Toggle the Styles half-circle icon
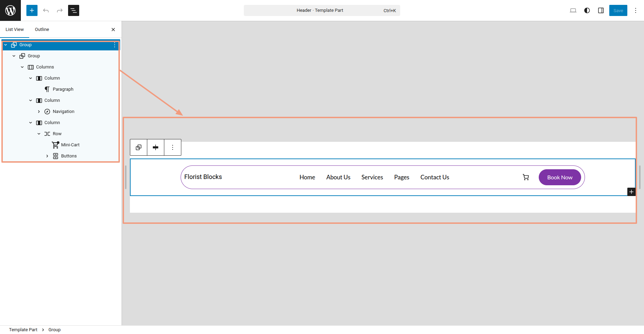644x334 pixels. pyautogui.click(x=587, y=10)
